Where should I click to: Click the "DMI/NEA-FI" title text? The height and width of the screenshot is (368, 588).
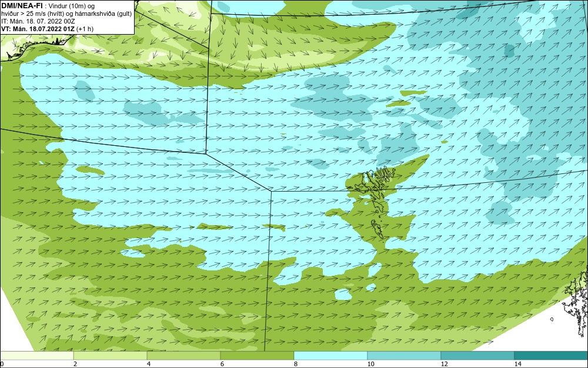tap(22, 6)
